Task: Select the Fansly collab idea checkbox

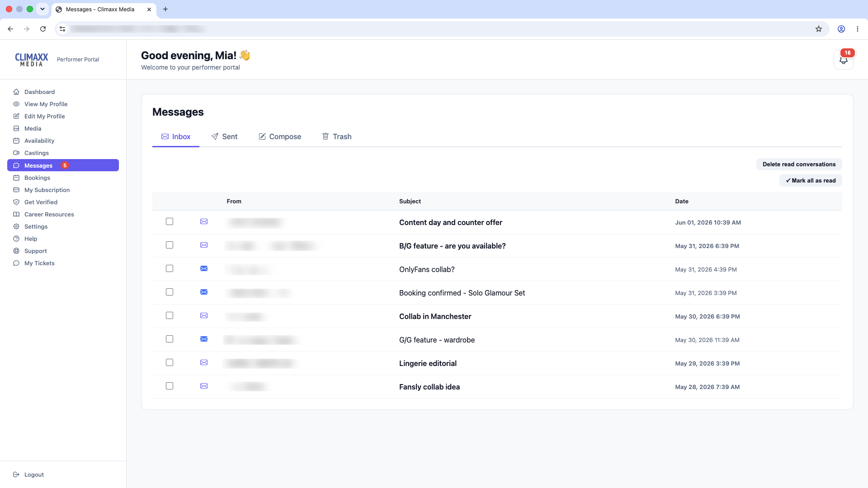Action: pos(170,386)
